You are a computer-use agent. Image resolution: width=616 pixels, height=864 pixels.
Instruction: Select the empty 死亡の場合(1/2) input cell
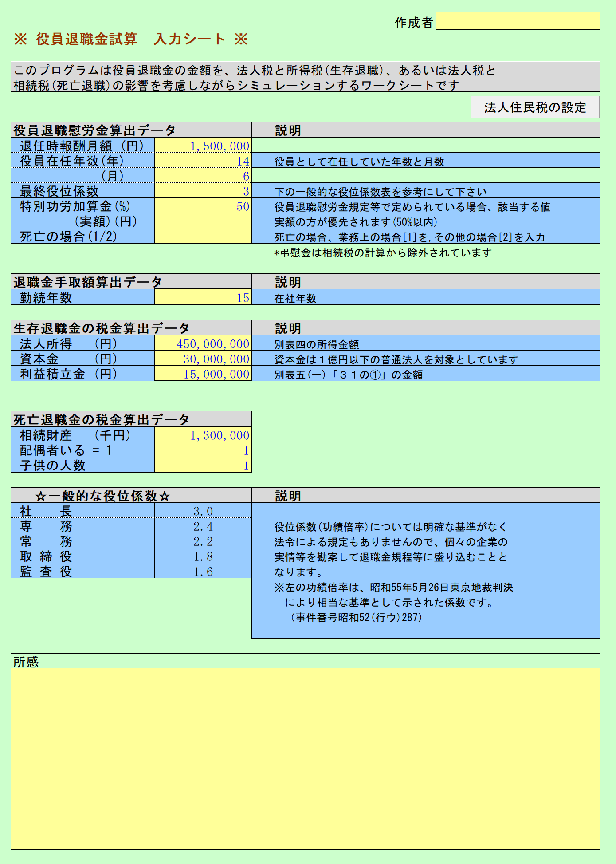click(203, 236)
